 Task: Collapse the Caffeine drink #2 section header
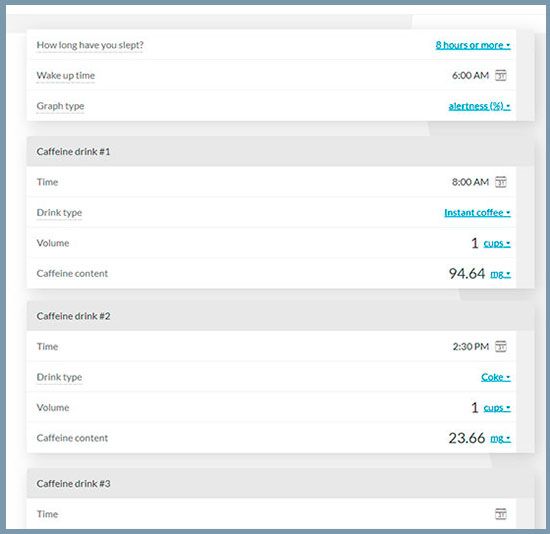tap(280, 316)
